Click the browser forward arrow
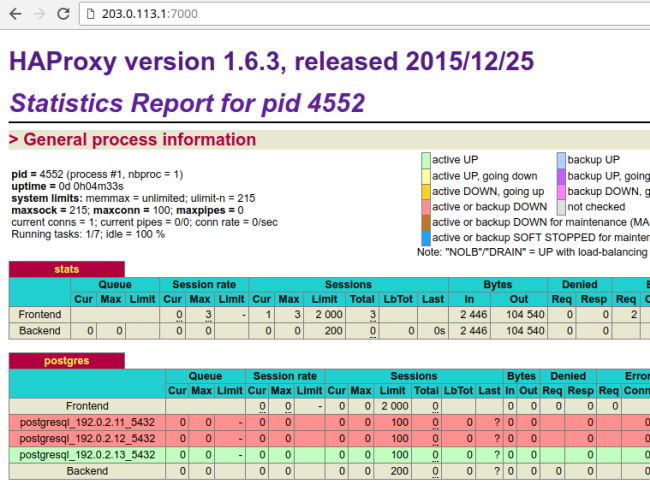This screenshot has width=650, height=490. [x=39, y=15]
